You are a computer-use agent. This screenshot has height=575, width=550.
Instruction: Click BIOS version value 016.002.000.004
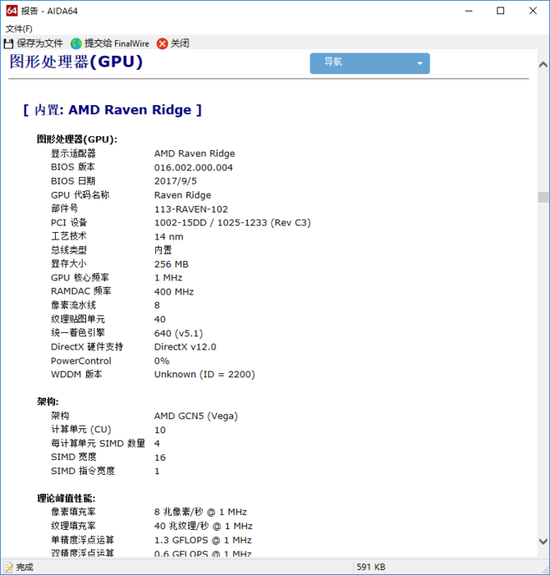click(193, 168)
